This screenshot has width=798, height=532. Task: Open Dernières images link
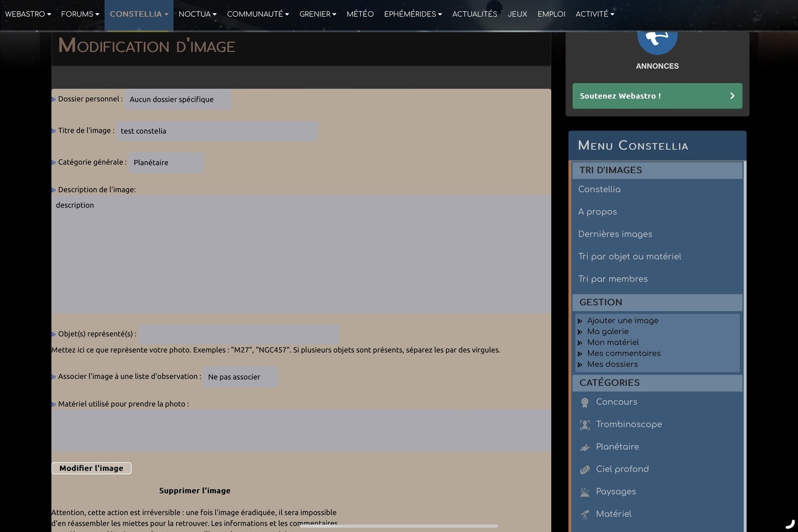[615, 234]
